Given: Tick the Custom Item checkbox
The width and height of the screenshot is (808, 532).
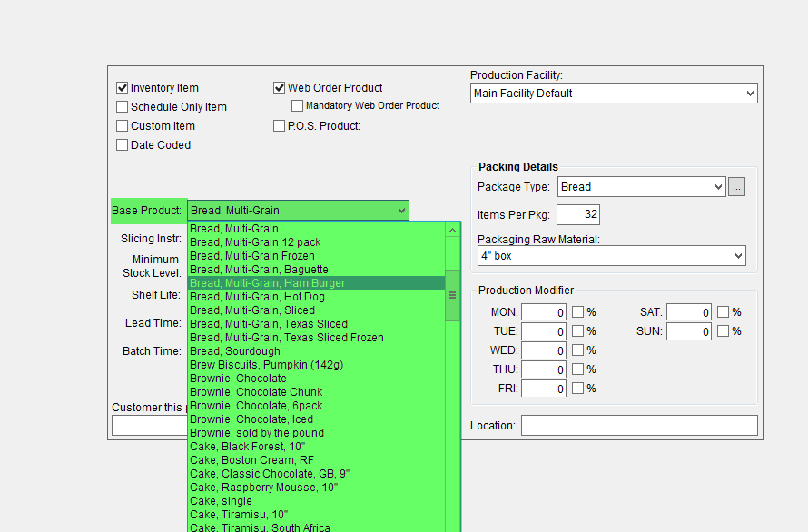Looking at the screenshot, I should (x=123, y=126).
